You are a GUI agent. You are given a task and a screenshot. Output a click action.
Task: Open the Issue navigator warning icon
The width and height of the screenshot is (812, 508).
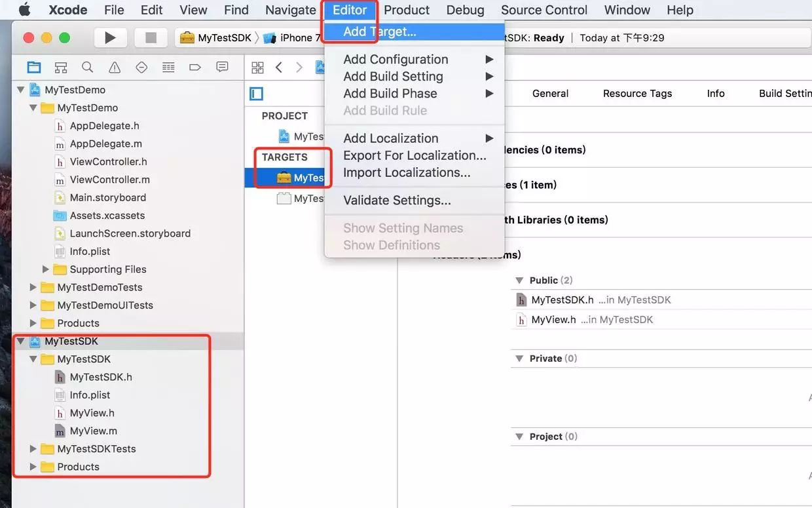click(115, 67)
